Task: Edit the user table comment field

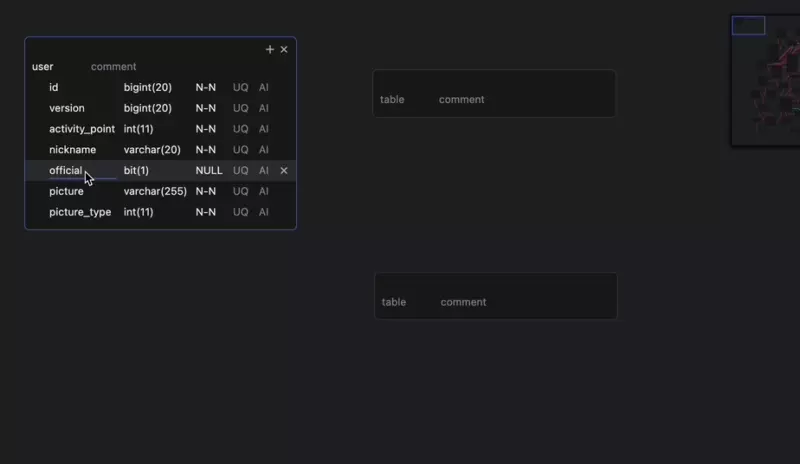Action: [113, 67]
